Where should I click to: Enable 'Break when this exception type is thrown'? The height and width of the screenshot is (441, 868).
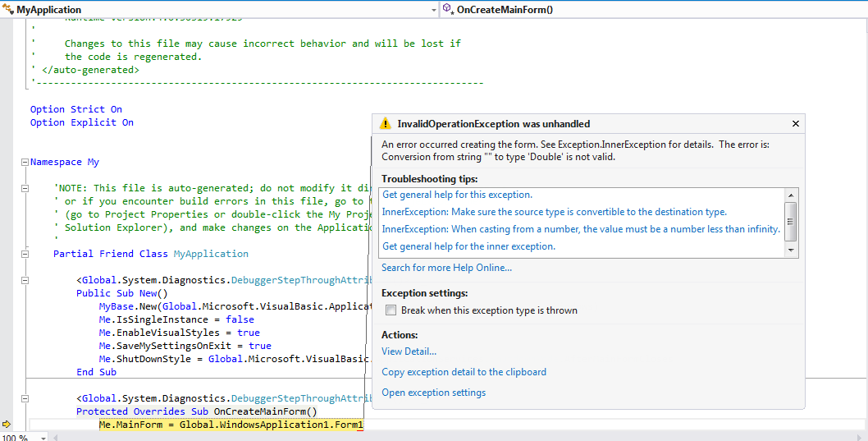point(391,310)
